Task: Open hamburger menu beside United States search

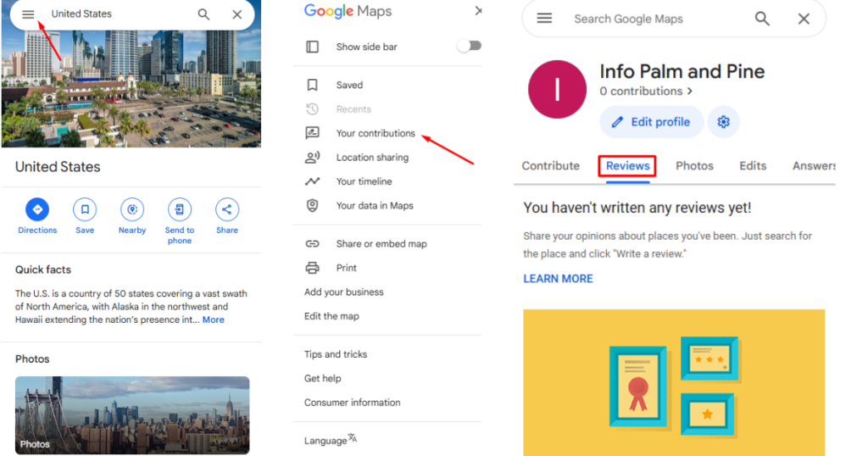Action: click(x=28, y=14)
